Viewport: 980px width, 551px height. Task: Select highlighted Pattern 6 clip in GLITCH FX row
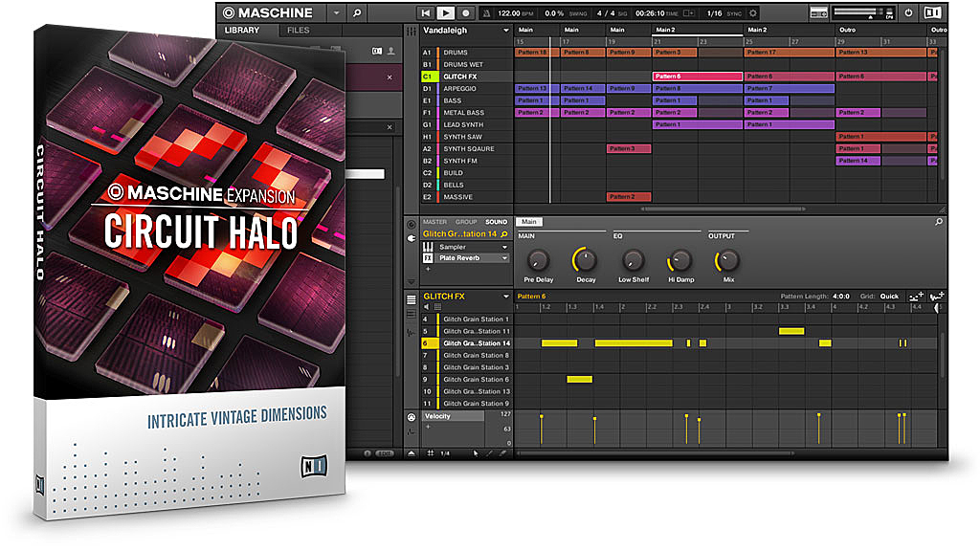(697, 77)
